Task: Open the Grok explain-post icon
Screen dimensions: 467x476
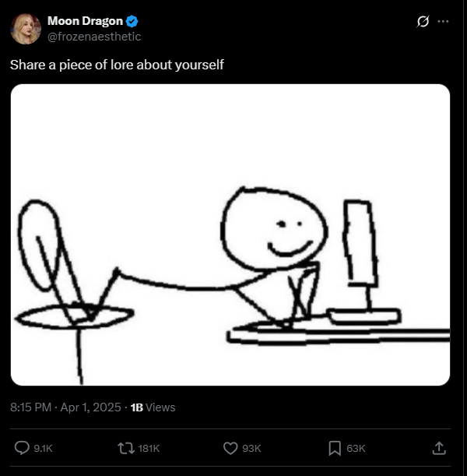Action: [x=423, y=22]
